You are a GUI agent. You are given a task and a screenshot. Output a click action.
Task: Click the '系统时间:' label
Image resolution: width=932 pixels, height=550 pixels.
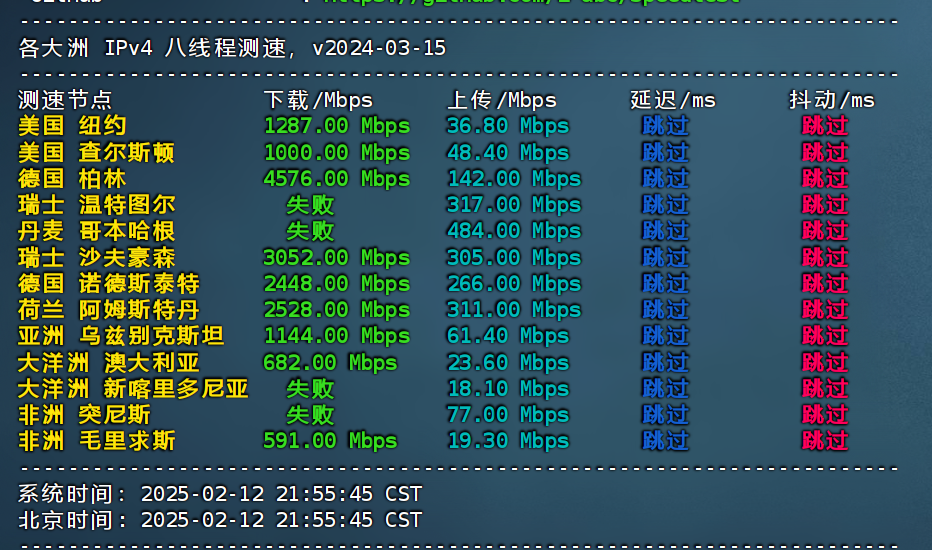(73, 494)
